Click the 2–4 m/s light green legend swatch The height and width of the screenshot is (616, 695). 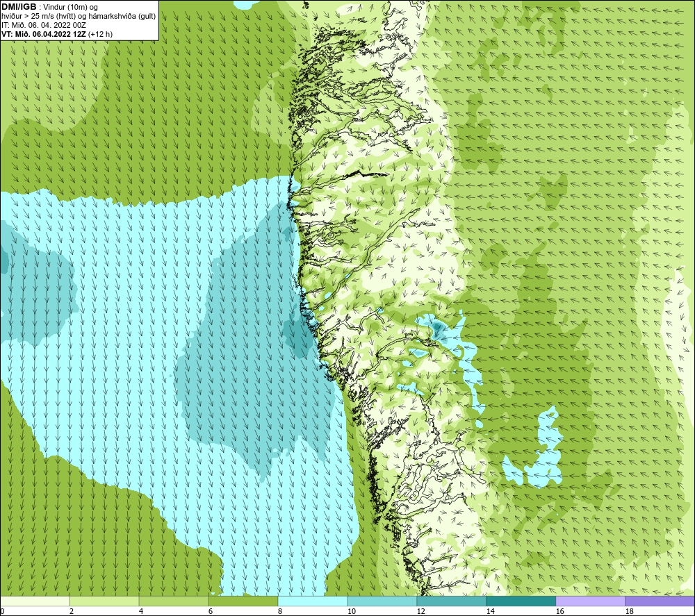pyautogui.click(x=104, y=601)
